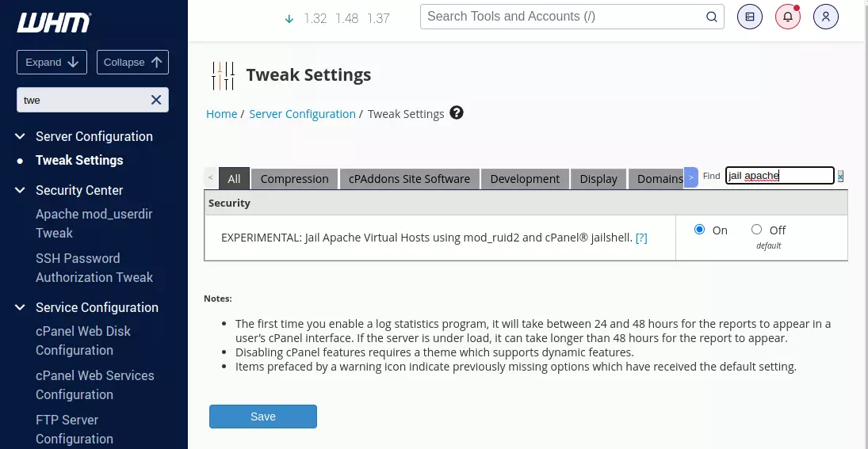Switch to the Development tab

pos(525,179)
